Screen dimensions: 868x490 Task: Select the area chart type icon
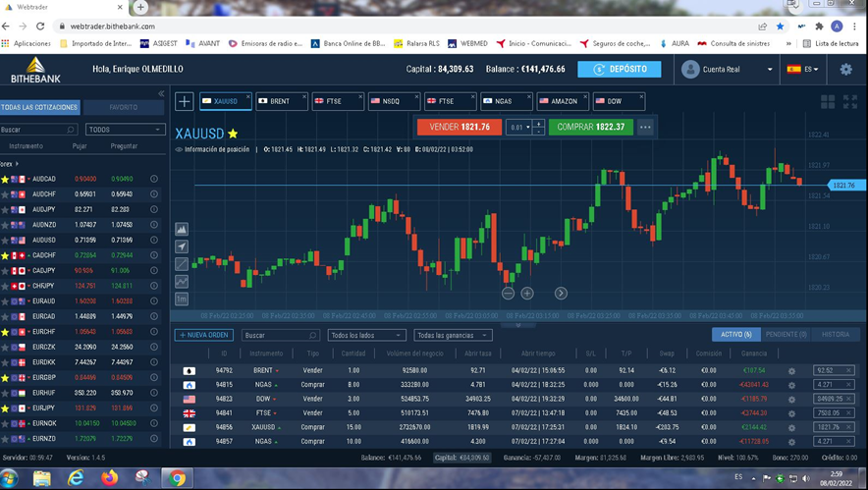click(182, 229)
